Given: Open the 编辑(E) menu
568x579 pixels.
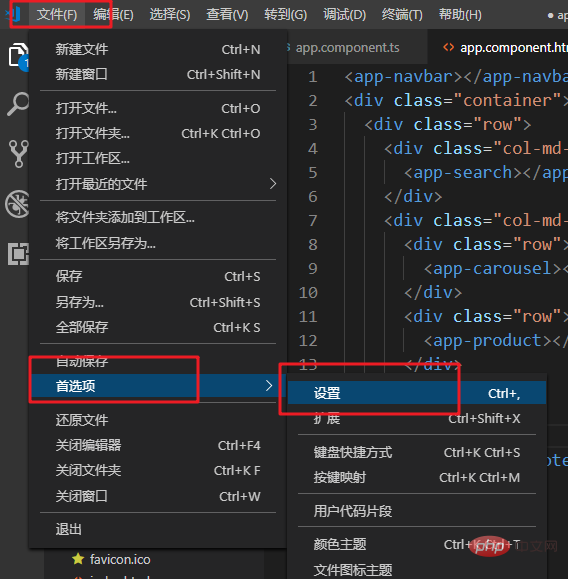Looking at the screenshot, I should [x=113, y=15].
